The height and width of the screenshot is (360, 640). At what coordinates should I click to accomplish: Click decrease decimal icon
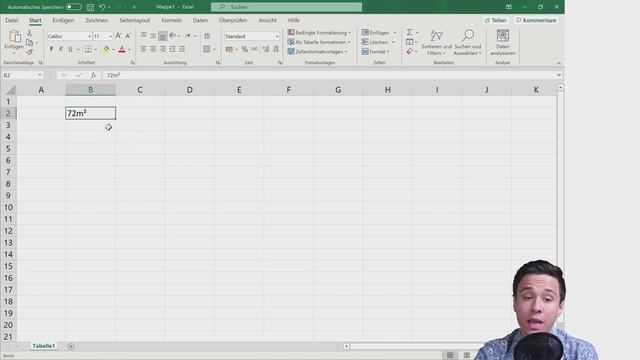[x=276, y=49]
